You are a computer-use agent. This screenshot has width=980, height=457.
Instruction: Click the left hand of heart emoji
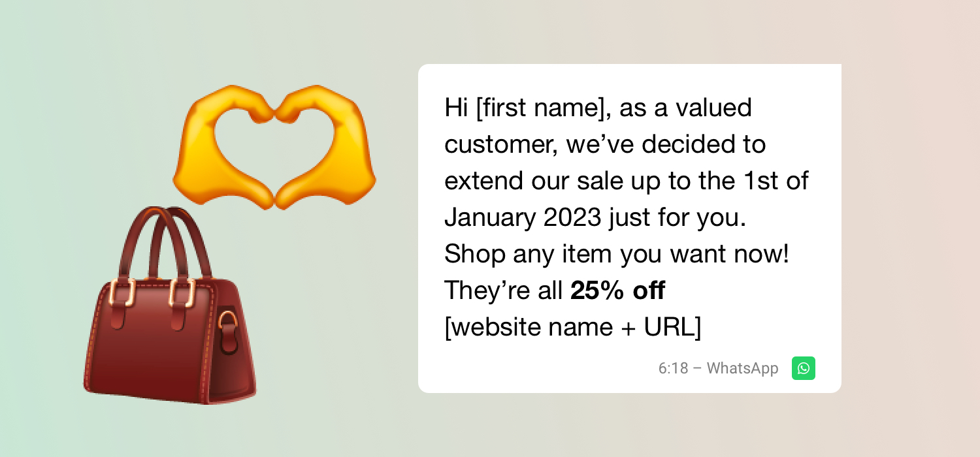(x=223, y=147)
